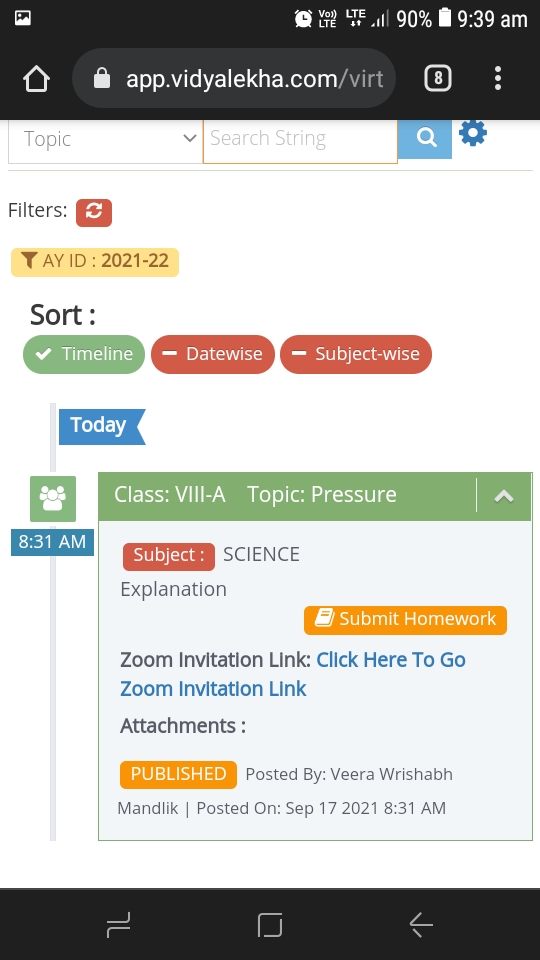Viewport: 540px width, 960px height.
Task: Click the blue magnifier search button
Action: click(x=425, y=139)
